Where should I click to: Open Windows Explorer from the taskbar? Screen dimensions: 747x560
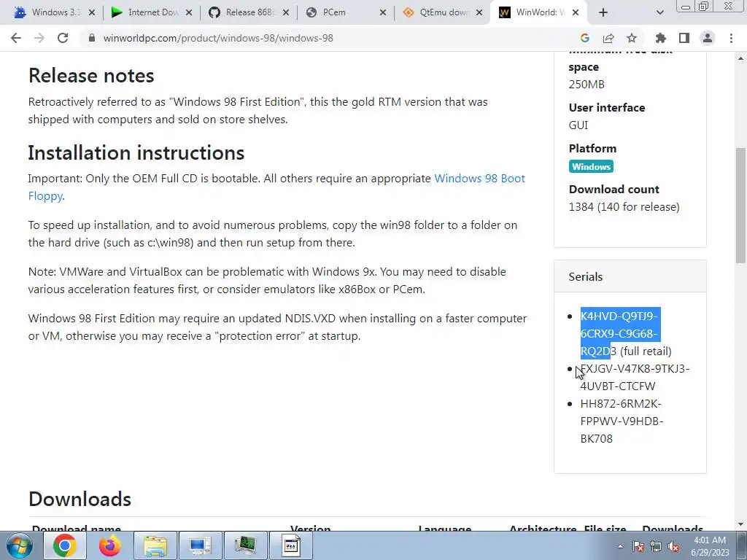click(x=155, y=545)
